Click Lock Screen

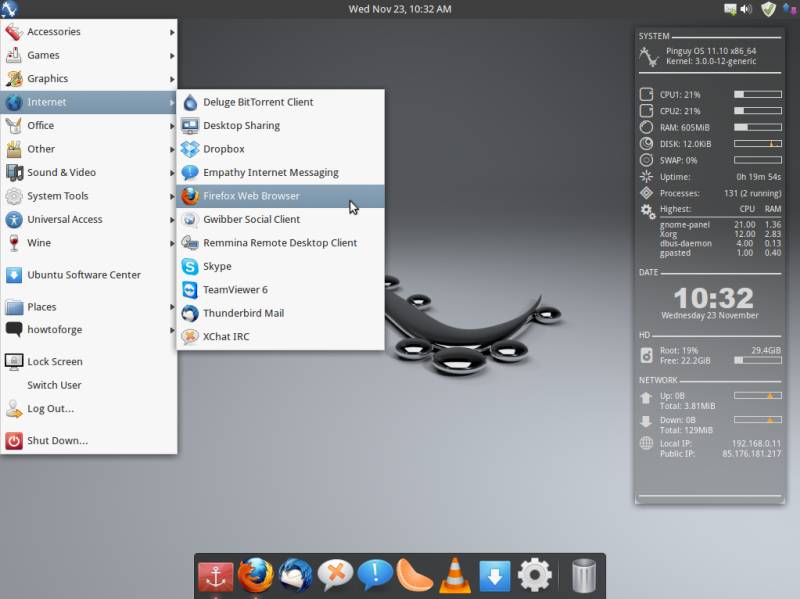[x=89, y=361]
